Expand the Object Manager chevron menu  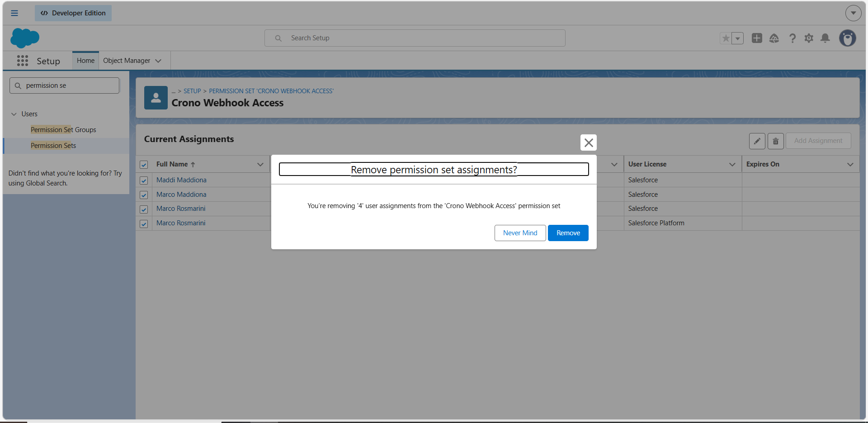(158, 61)
